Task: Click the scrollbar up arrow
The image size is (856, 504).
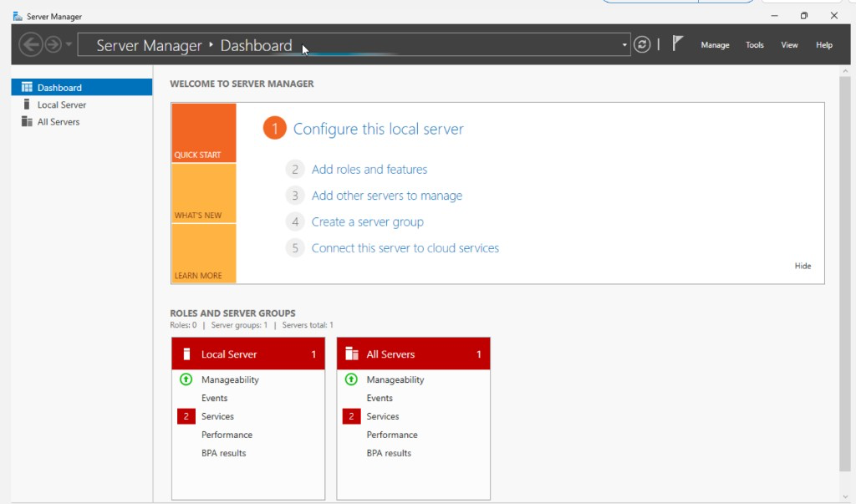Action: click(845, 71)
